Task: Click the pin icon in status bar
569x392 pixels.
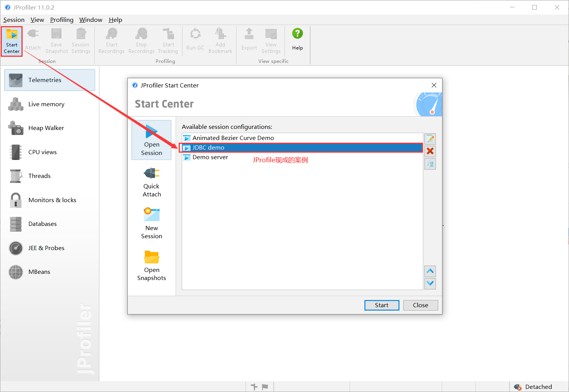Action: [x=254, y=387]
